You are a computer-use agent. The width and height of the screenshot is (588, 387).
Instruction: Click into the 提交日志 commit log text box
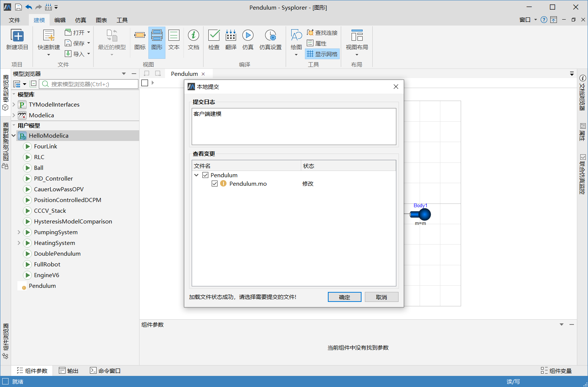click(294, 126)
